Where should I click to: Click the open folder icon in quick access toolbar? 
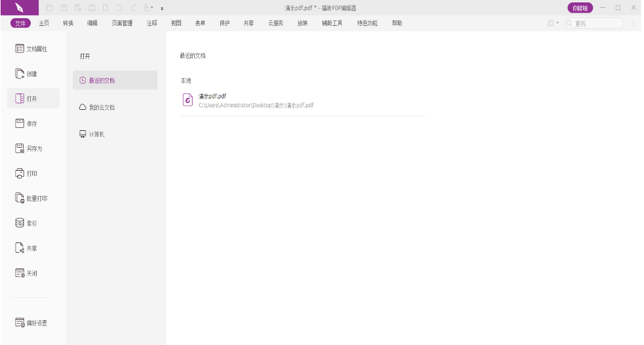(49, 8)
